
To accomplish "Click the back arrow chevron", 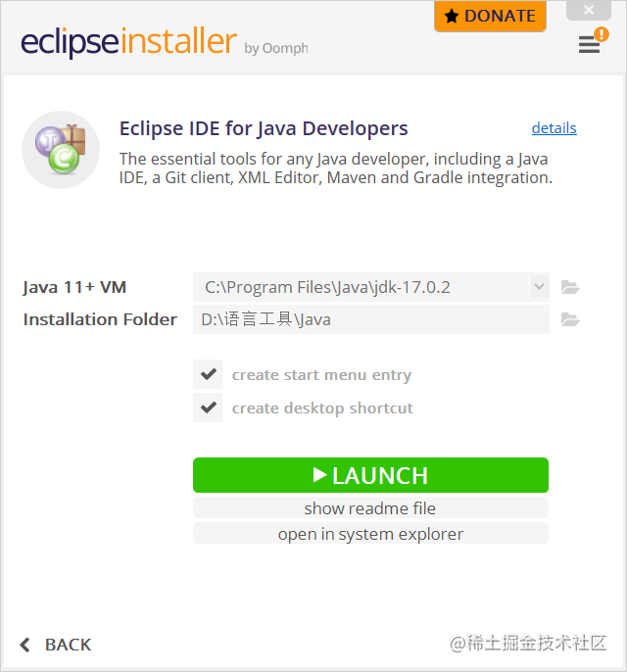I will click(24, 645).
